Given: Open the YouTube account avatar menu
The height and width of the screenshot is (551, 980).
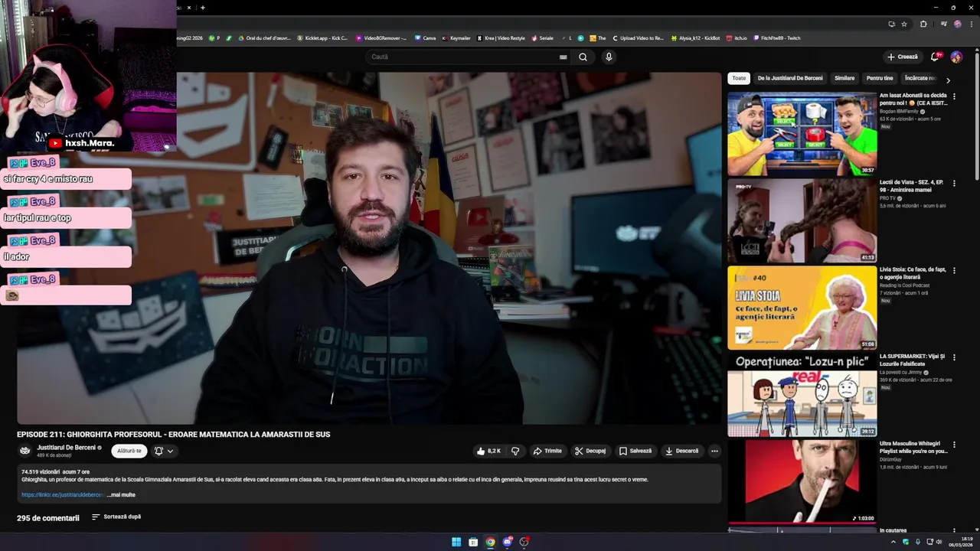Looking at the screenshot, I should point(956,57).
